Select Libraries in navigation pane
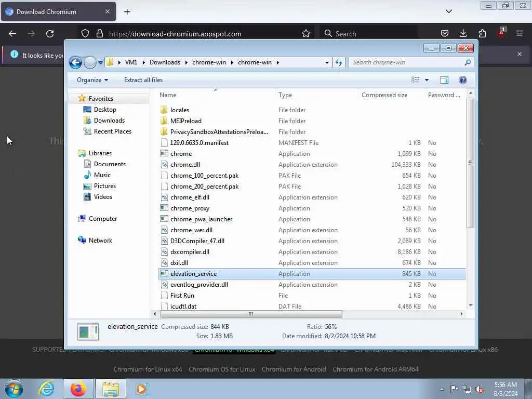Viewport: 532px width, 399px height. pyautogui.click(x=100, y=153)
